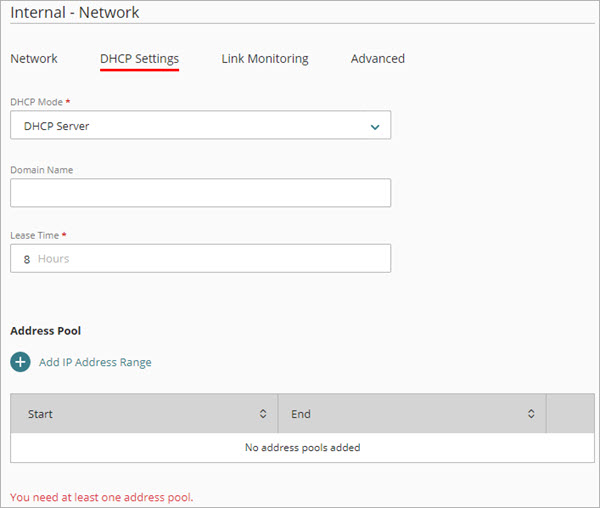Click the plus icon for adding IP range
This screenshot has width=600, height=508.
coord(20,362)
